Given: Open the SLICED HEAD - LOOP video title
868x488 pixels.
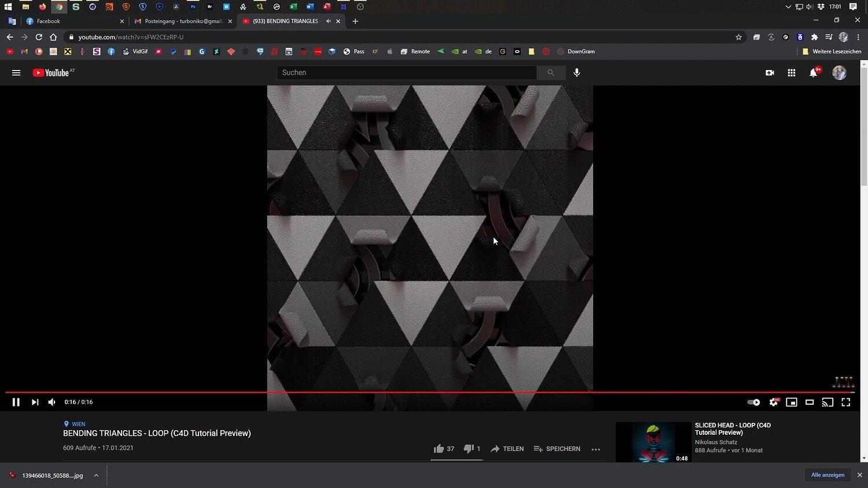Looking at the screenshot, I should (733, 429).
